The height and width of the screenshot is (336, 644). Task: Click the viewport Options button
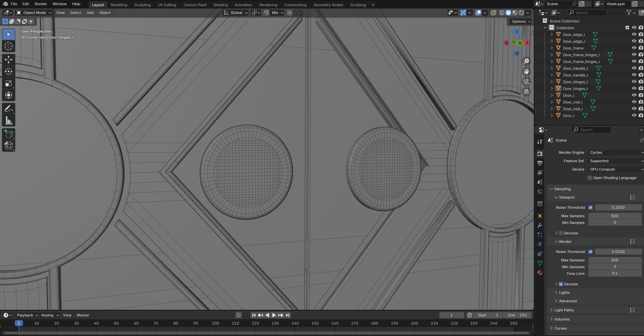click(x=521, y=21)
